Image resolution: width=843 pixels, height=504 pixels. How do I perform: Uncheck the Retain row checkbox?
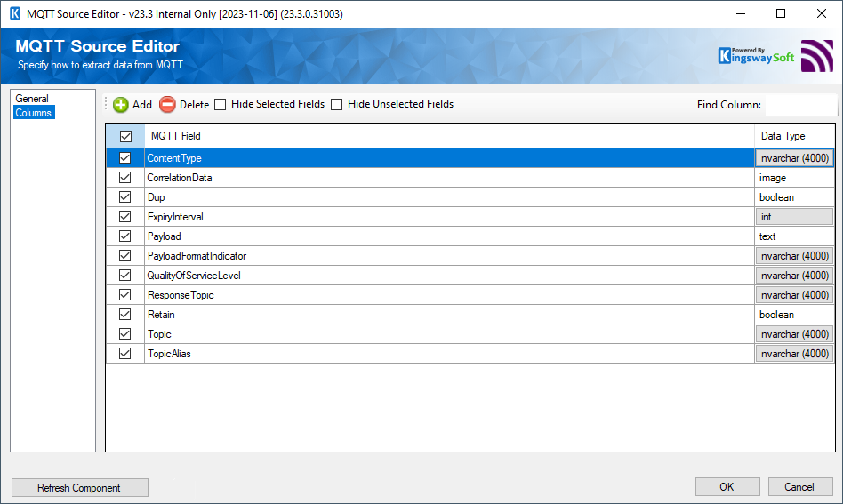click(x=125, y=315)
